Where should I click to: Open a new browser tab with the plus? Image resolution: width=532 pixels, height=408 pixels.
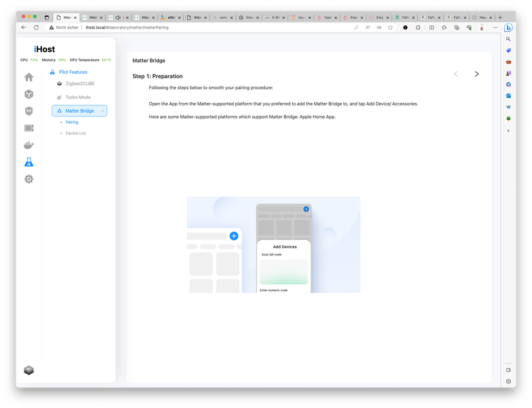[499, 17]
